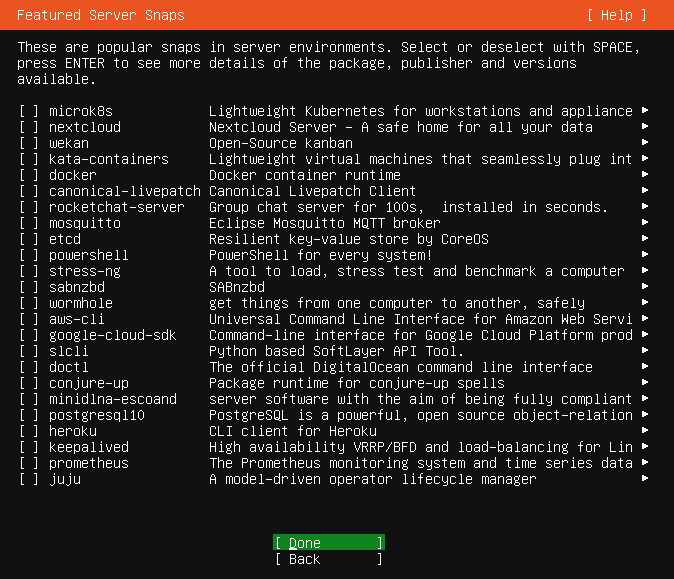
Task: Tick the powershell checkbox
Action: pyautogui.click(x=29, y=255)
